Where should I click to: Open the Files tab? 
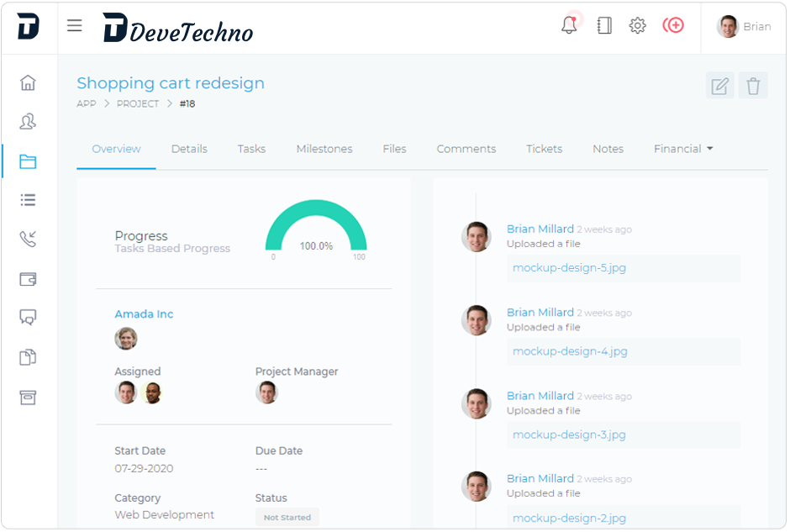(394, 149)
